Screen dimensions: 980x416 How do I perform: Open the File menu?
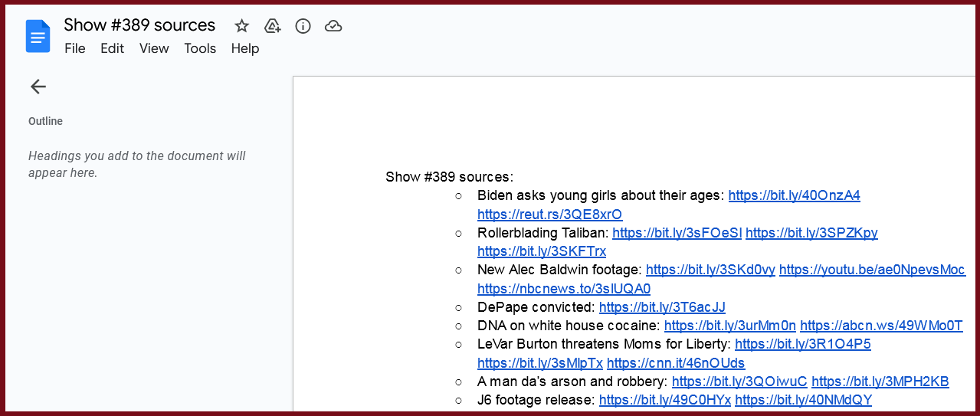click(75, 48)
